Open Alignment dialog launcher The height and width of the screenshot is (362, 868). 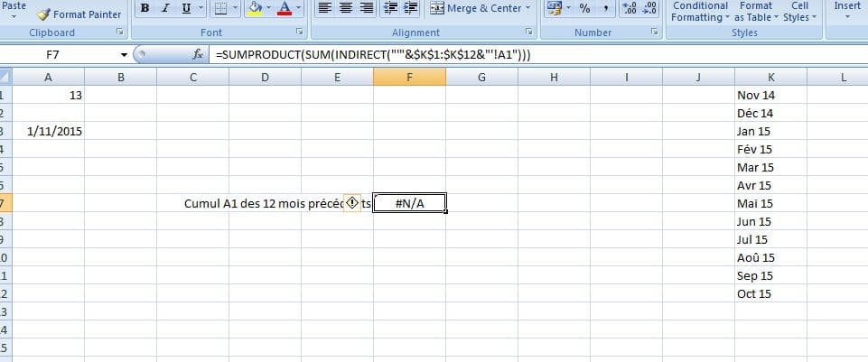(528, 32)
